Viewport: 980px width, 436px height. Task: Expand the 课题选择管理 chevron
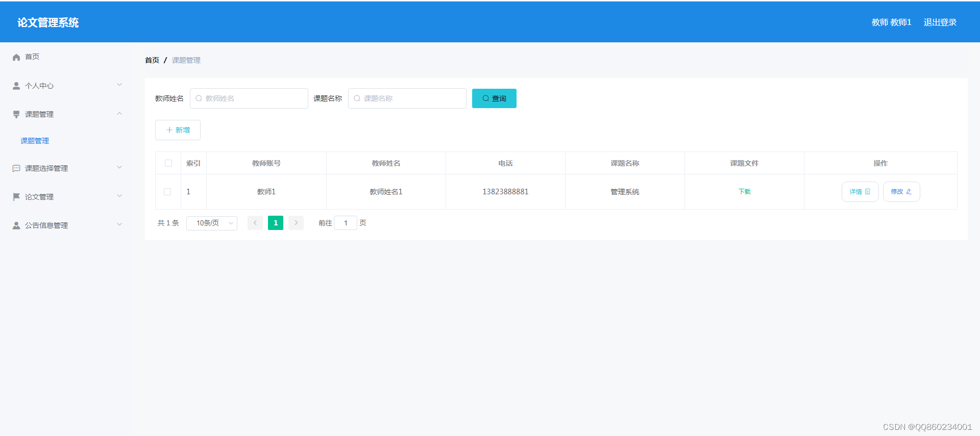[119, 167]
